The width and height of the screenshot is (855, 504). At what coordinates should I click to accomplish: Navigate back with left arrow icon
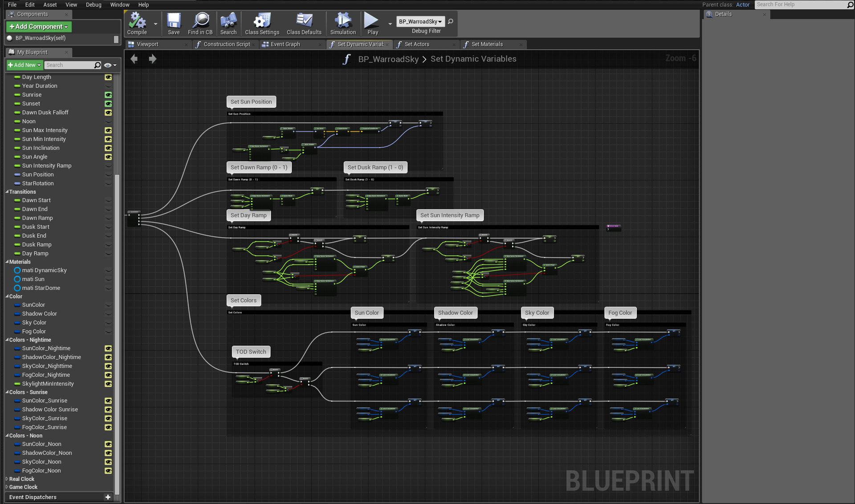coord(134,59)
